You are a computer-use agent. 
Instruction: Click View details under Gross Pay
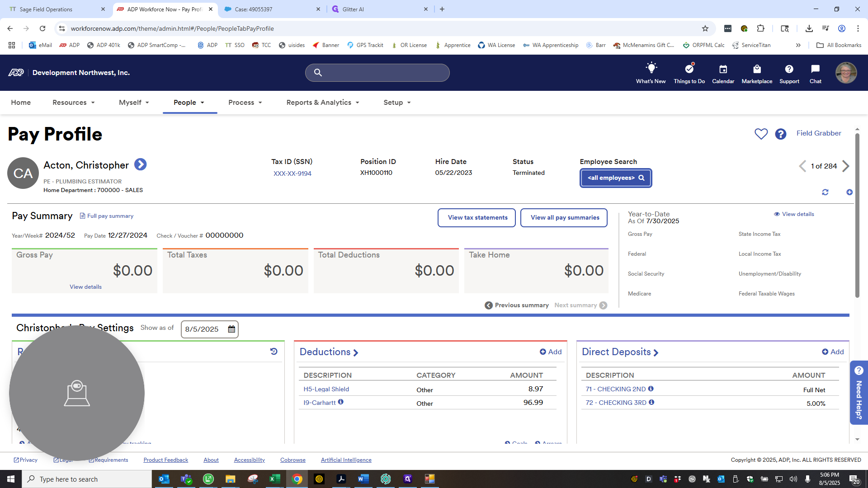click(x=85, y=287)
